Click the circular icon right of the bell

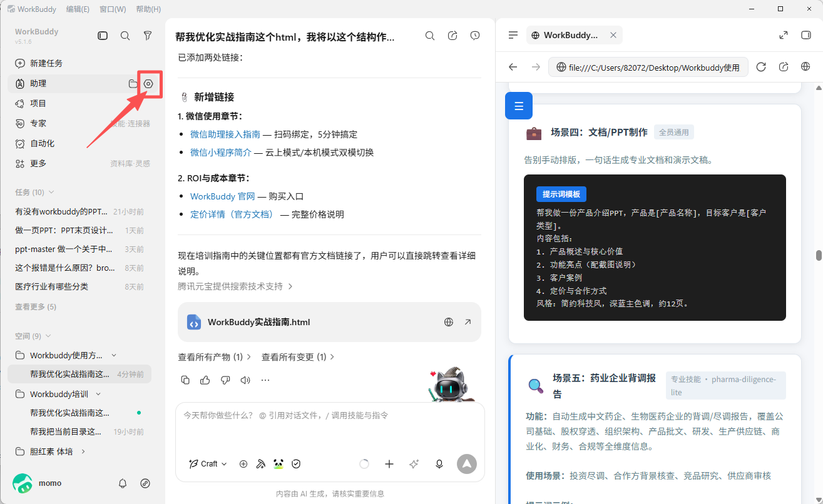(145, 483)
